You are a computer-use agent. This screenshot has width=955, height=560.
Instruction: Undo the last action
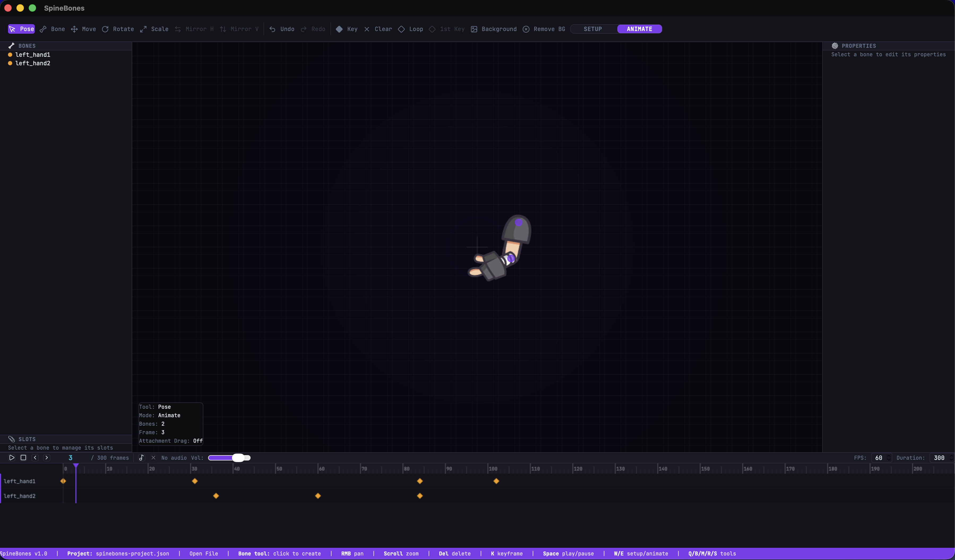click(281, 29)
